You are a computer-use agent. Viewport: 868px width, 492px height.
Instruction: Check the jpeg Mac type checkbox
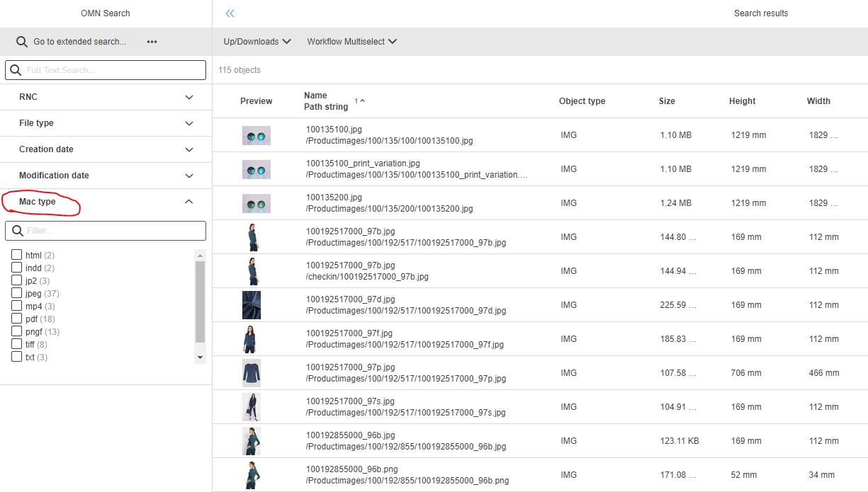pyautogui.click(x=17, y=293)
